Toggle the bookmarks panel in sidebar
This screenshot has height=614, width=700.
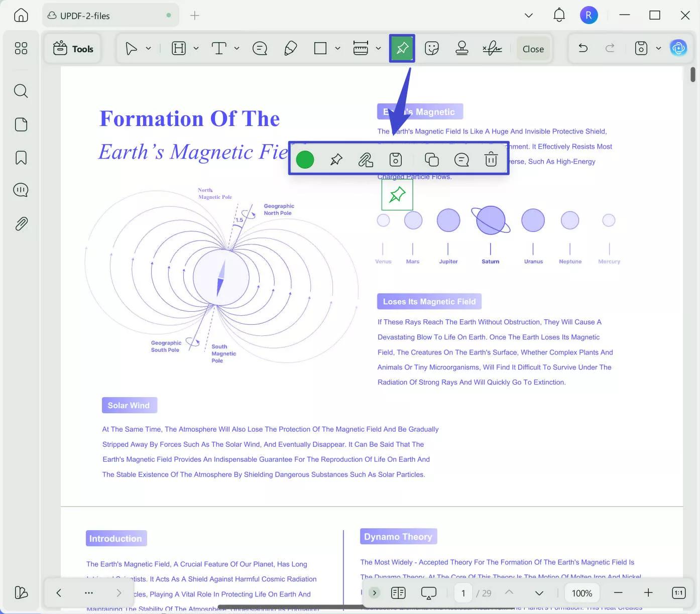[21, 158]
